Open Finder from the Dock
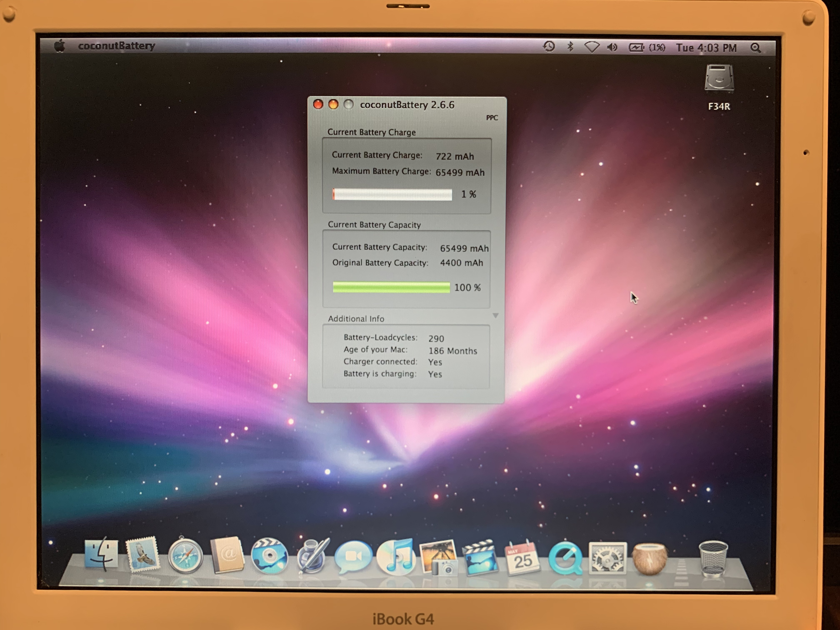This screenshot has height=630, width=840. (101, 555)
